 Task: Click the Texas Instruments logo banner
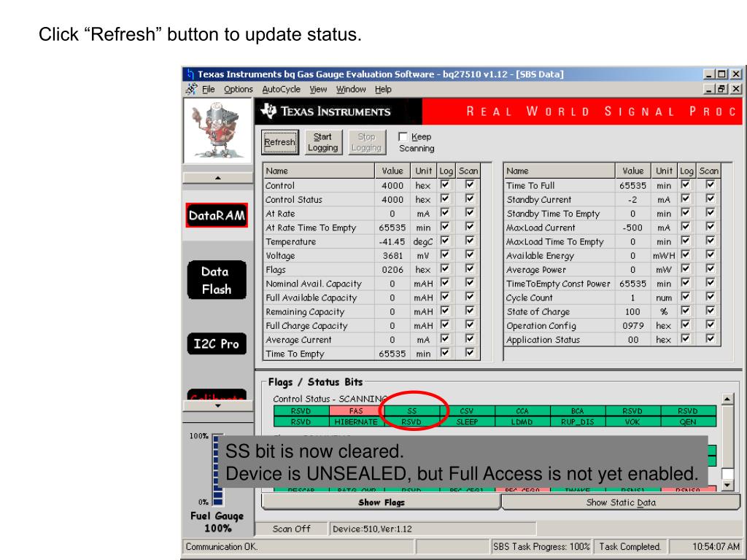point(338,112)
